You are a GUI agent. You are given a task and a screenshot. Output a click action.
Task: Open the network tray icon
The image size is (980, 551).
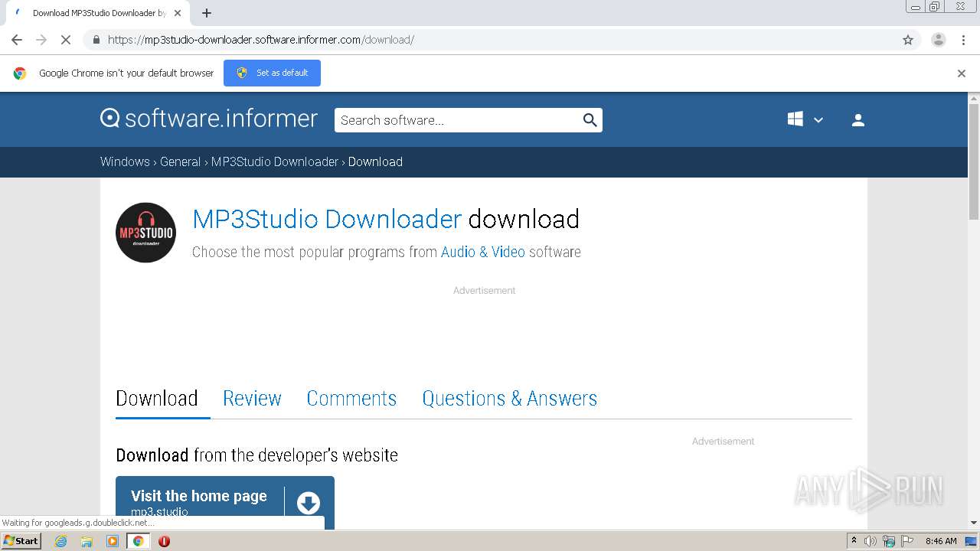888,541
